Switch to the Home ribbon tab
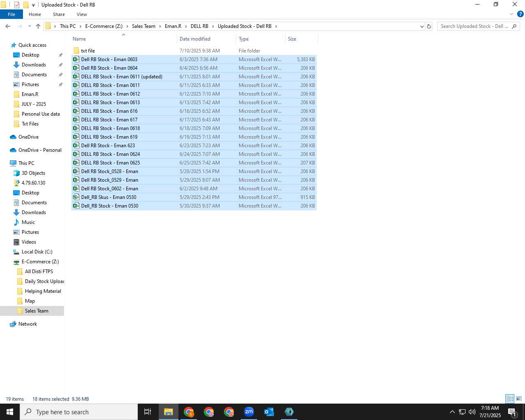This screenshot has width=525, height=420. tap(35, 14)
